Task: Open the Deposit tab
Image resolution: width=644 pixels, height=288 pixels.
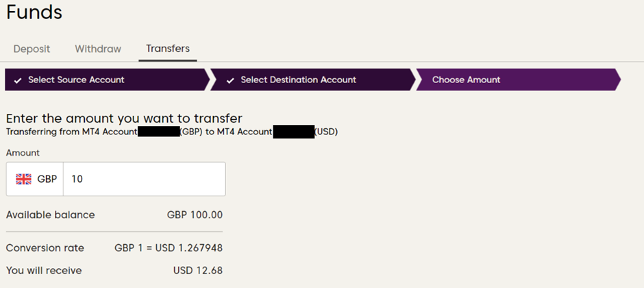Action: pos(32,49)
